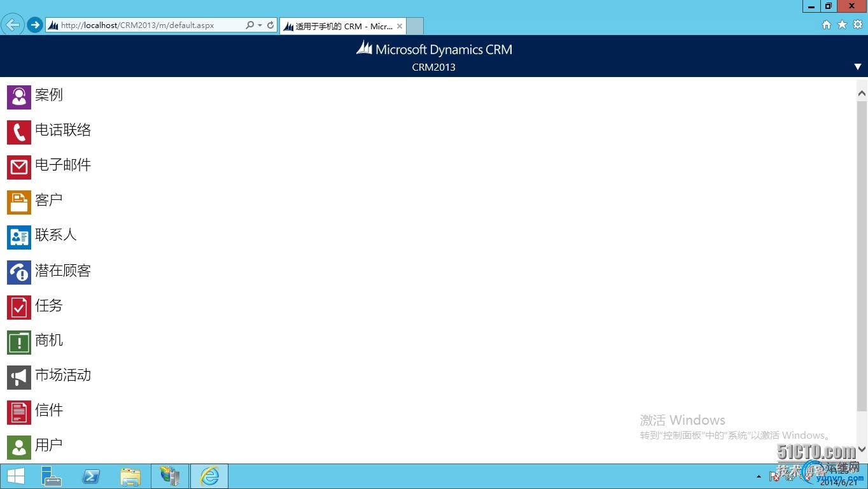This screenshot has width=868, height=489.
Task: Click the Microsoft Dynamics CRM logo
Action: (434, 49)
